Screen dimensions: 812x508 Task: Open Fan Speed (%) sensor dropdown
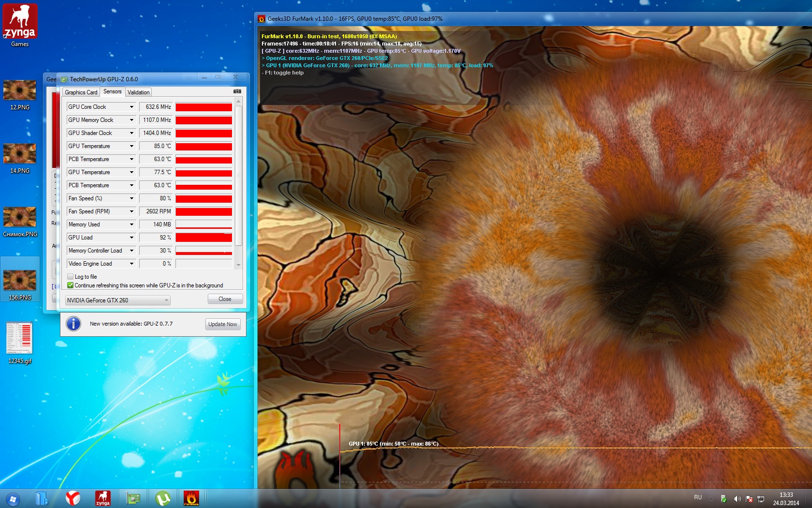[x=101, y=198]
